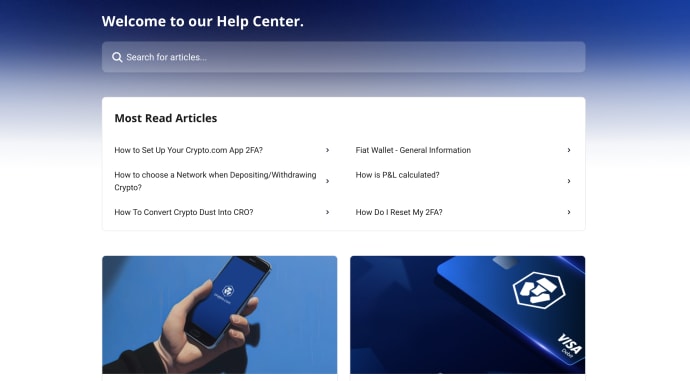Click chevron next to P&L calculated article
This screenshot has width=690, height=381.
click(x=569, y=181)
